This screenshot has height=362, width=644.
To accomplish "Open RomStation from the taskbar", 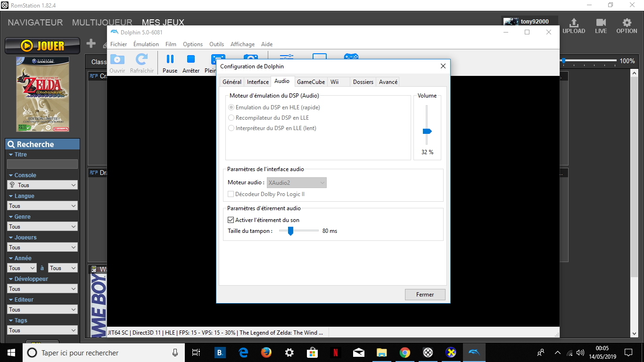I will click(x=428, y=353).
